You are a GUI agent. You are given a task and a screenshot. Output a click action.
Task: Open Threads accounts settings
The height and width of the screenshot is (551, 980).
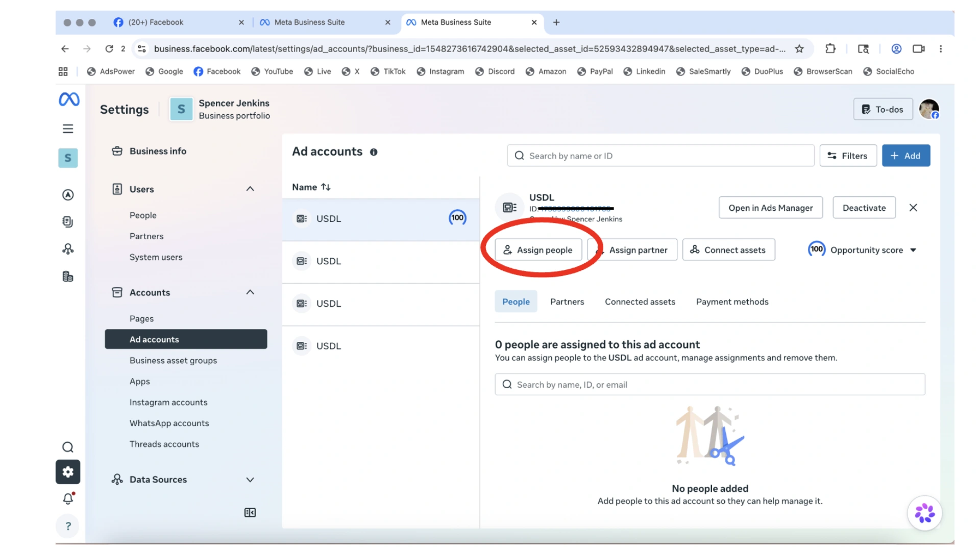pyautogui.click(x=164, y=444)
